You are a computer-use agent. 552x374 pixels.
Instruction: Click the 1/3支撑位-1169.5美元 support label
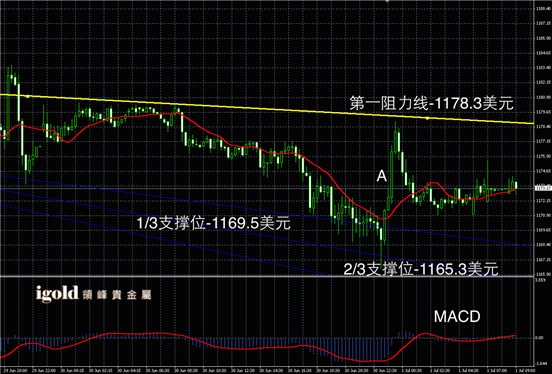point(214,223)
